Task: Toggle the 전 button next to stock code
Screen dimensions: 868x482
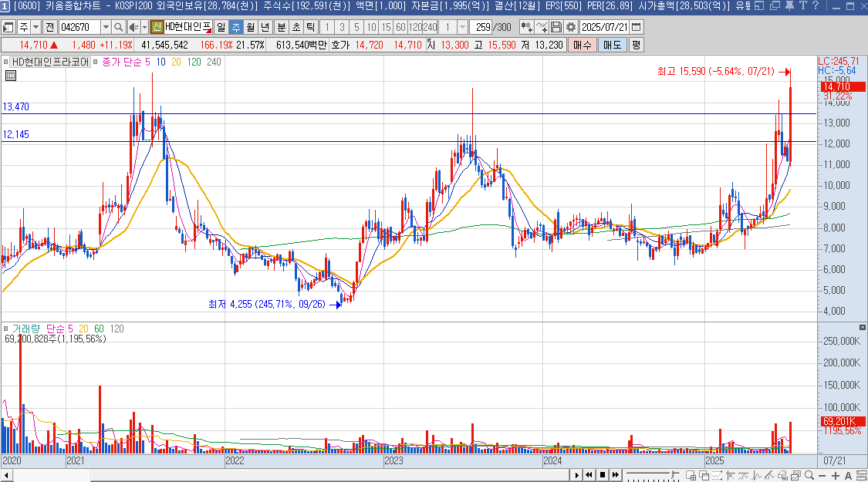Action: pos(50,27)
